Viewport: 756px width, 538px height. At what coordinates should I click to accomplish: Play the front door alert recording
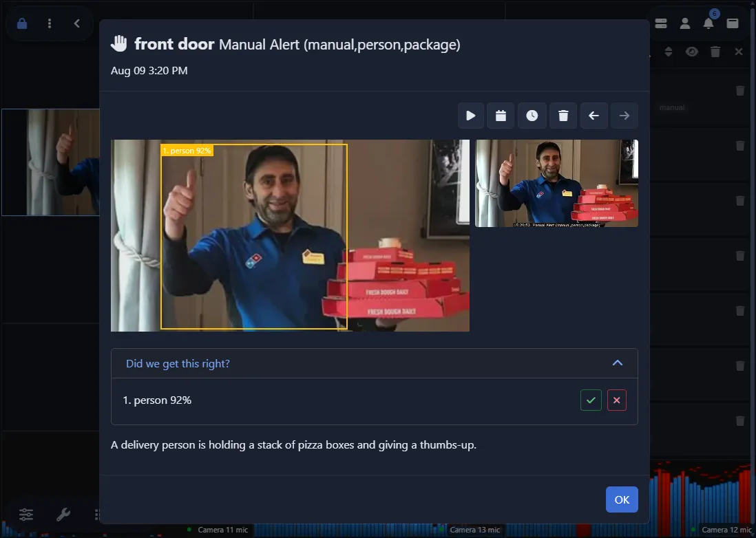[470, 116]
